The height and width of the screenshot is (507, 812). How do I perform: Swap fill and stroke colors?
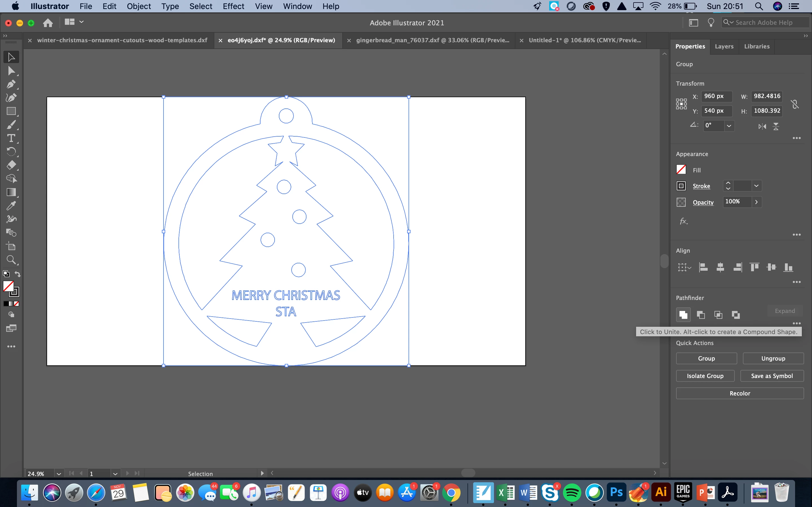(17, 274)
